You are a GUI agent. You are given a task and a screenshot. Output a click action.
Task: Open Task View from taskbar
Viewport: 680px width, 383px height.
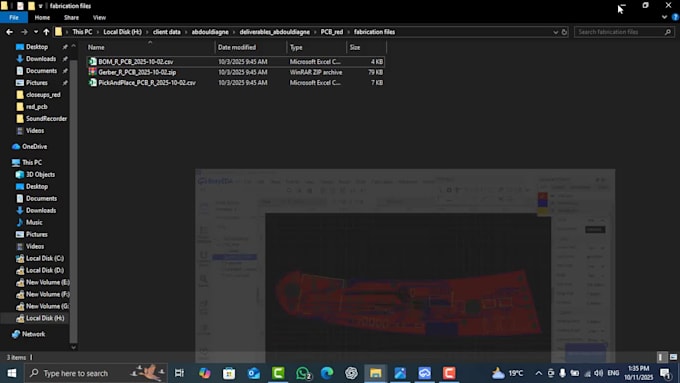(179, 373)
